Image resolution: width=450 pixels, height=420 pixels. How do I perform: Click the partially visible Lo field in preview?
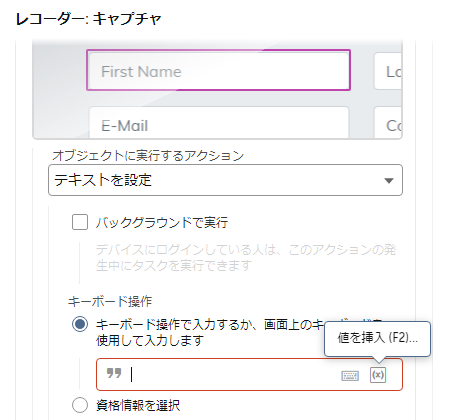[388, 71]
